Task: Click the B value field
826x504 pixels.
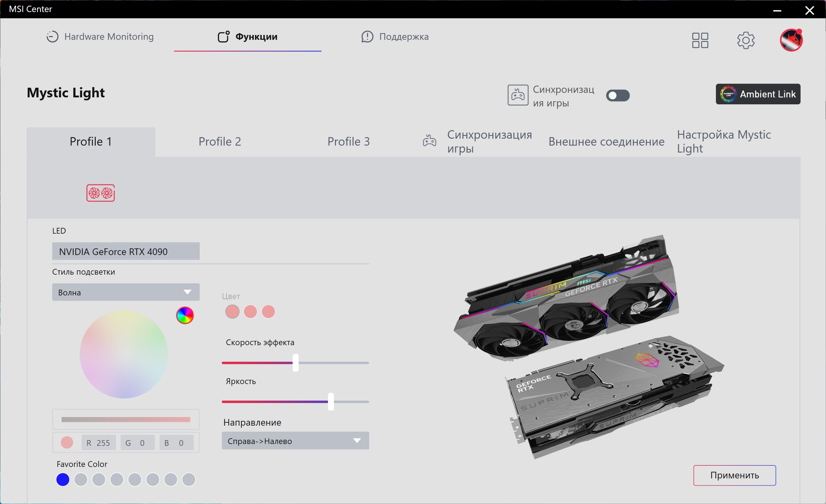Action: pyautogui.click(x=177, y=443)
